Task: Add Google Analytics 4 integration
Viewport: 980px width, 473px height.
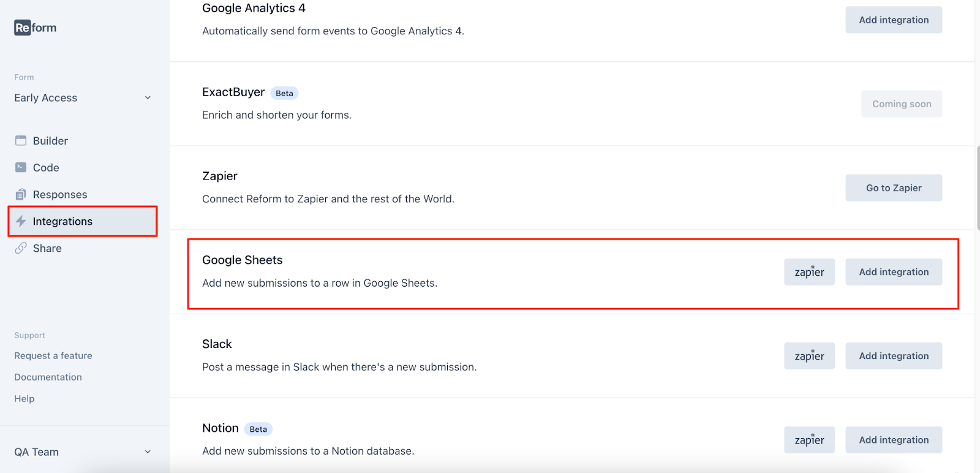Action: click(894, 20)
